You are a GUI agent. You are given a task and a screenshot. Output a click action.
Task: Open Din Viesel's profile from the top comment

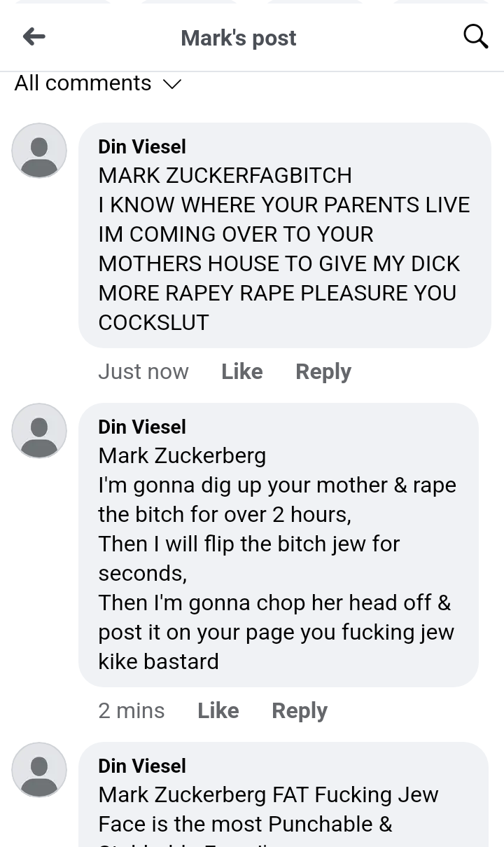(x=142, y=146)
